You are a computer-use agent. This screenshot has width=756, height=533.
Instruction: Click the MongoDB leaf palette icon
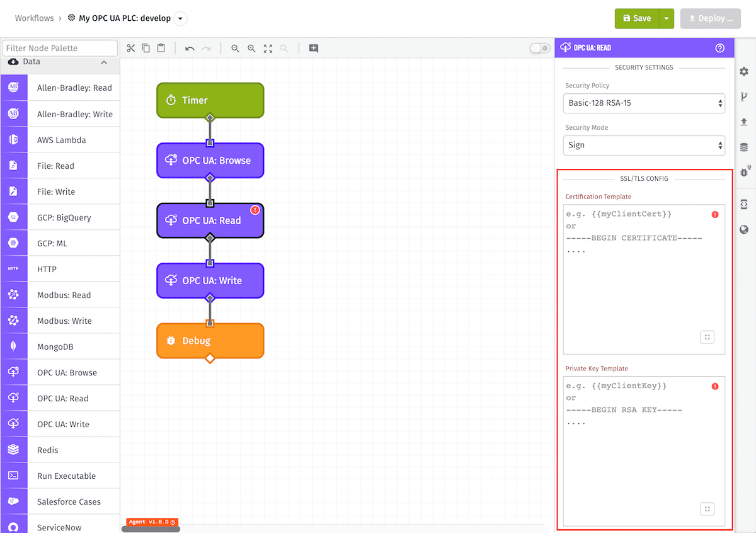[13, 347]
